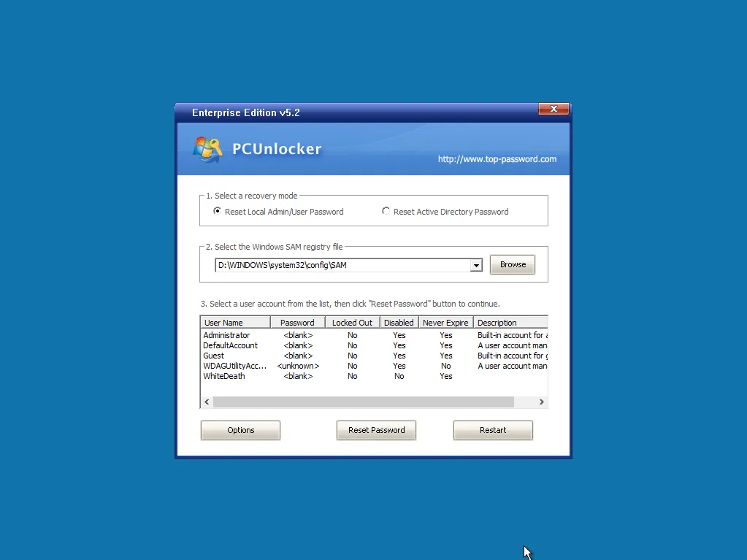Select the WhiteDeath account row

375,376
